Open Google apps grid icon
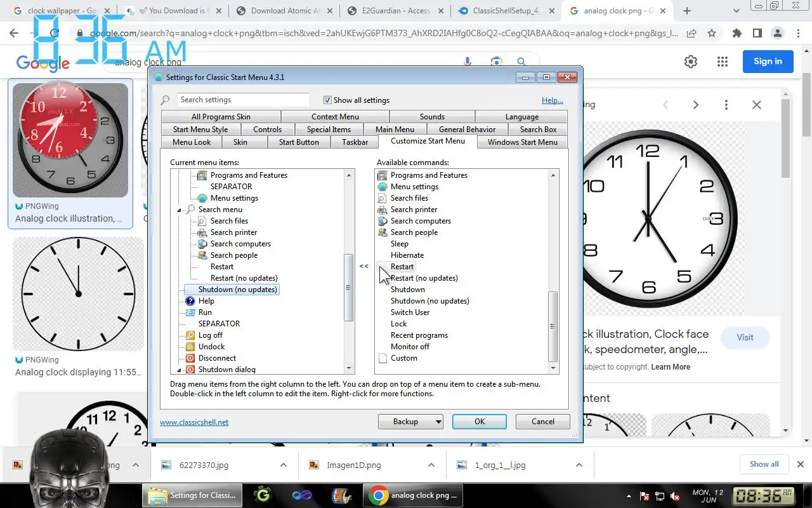812x508 pixels. point(722,62)
